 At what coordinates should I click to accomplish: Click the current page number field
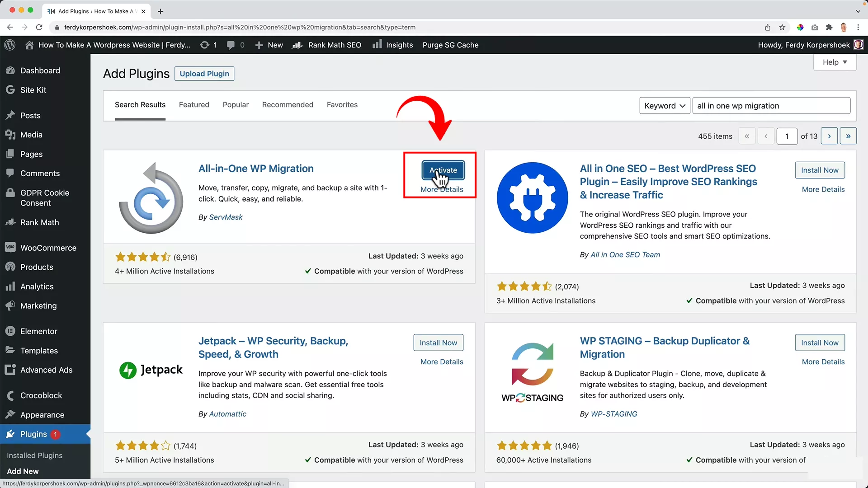point(787,136)
